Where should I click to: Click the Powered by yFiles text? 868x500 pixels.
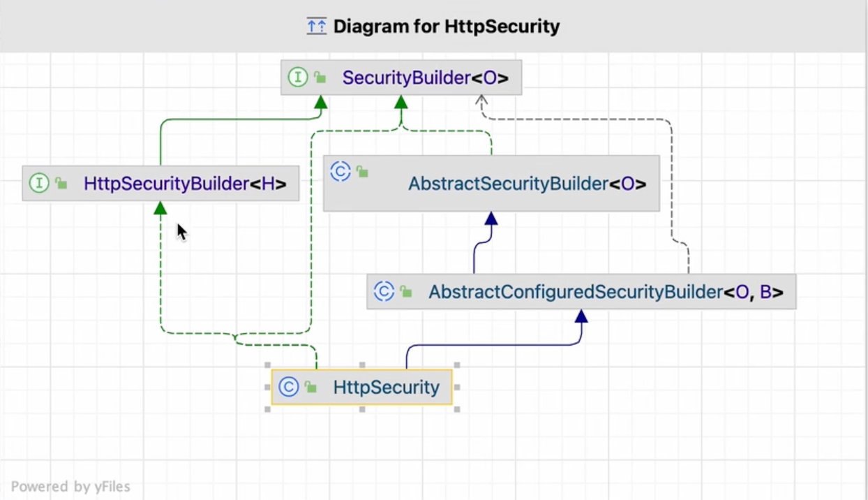click(70, 487)
